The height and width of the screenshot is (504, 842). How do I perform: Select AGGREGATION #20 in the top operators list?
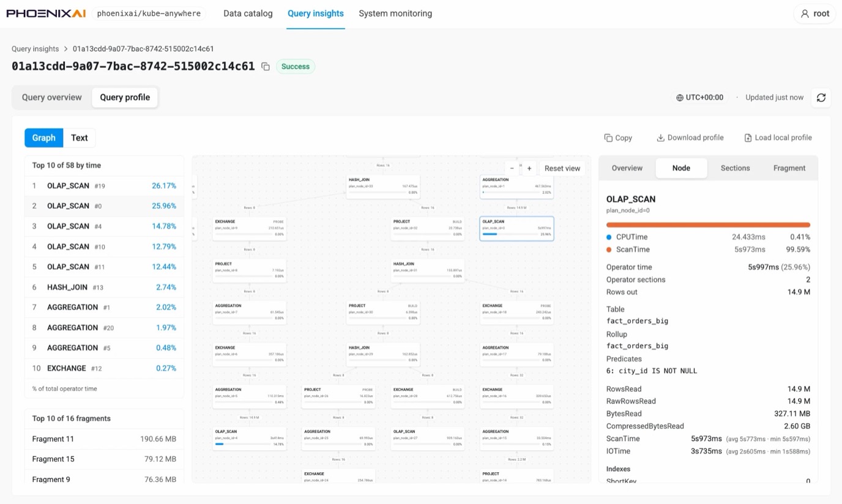(x=104, y=328)
